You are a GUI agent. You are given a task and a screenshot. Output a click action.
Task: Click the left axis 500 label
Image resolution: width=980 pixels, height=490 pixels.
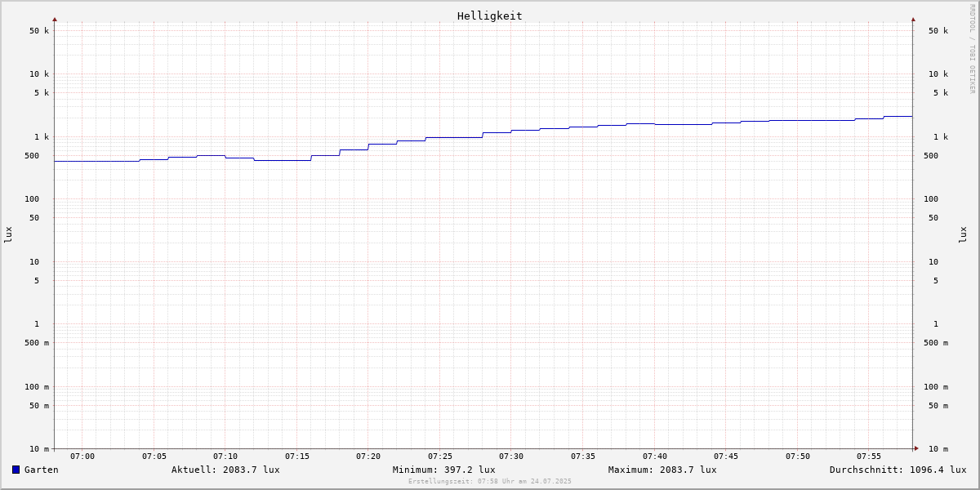point(32,156)
